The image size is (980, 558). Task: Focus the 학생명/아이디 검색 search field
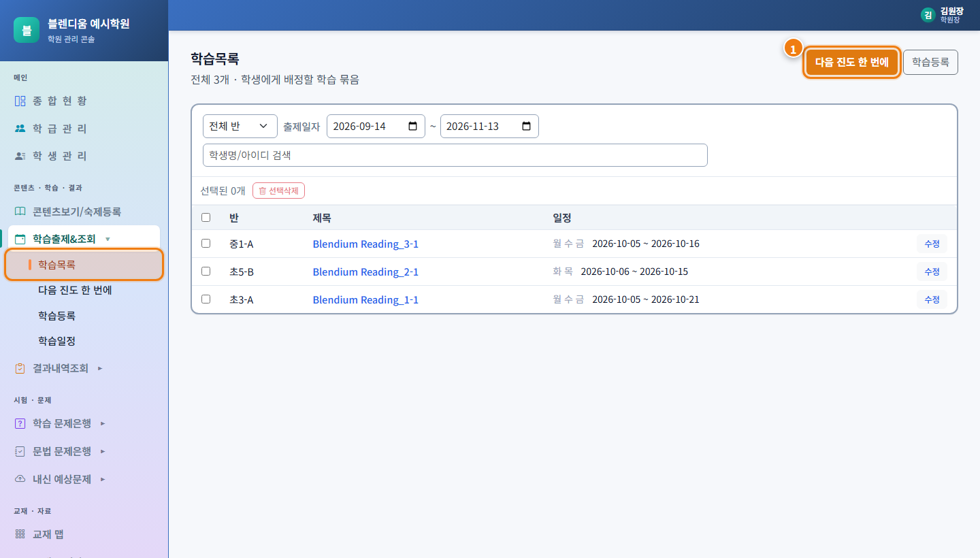tap(455, 155)
